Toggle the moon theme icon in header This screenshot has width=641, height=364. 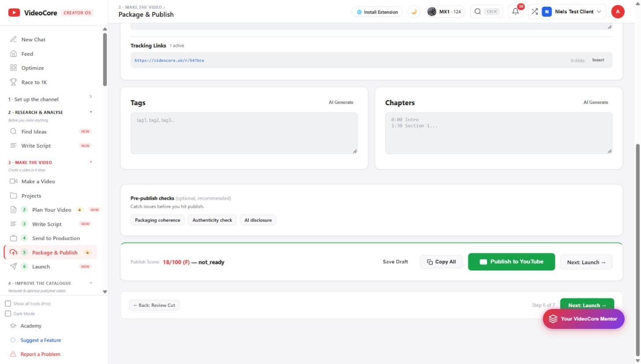414,12
